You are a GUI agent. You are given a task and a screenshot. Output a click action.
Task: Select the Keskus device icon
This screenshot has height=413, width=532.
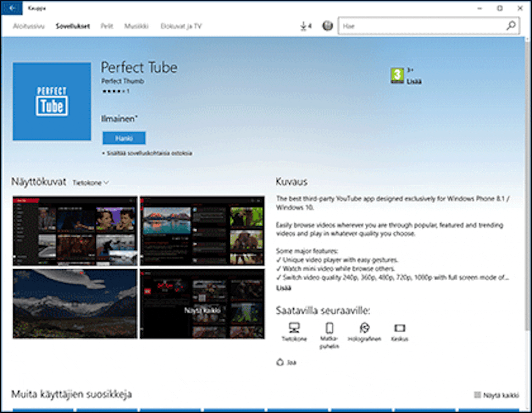399,328
